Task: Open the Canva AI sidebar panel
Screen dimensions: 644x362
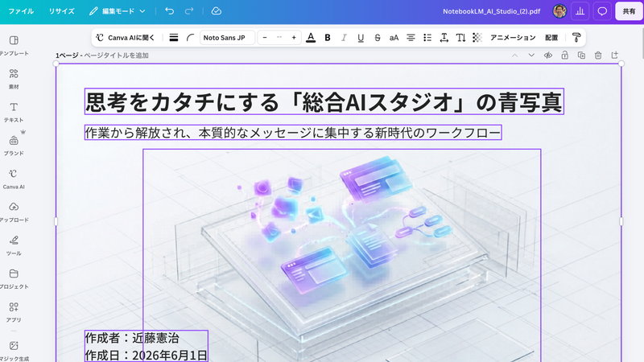Action: coord(14,179)
